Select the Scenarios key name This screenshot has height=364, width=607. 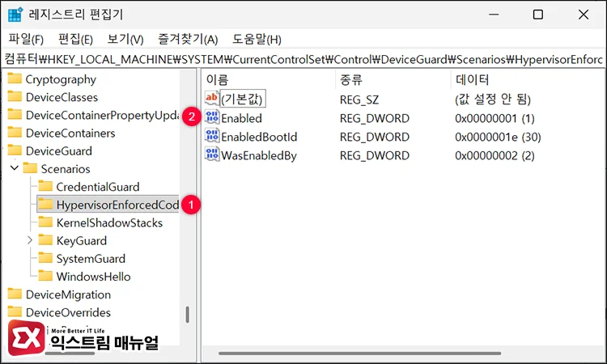coord(66,169)
